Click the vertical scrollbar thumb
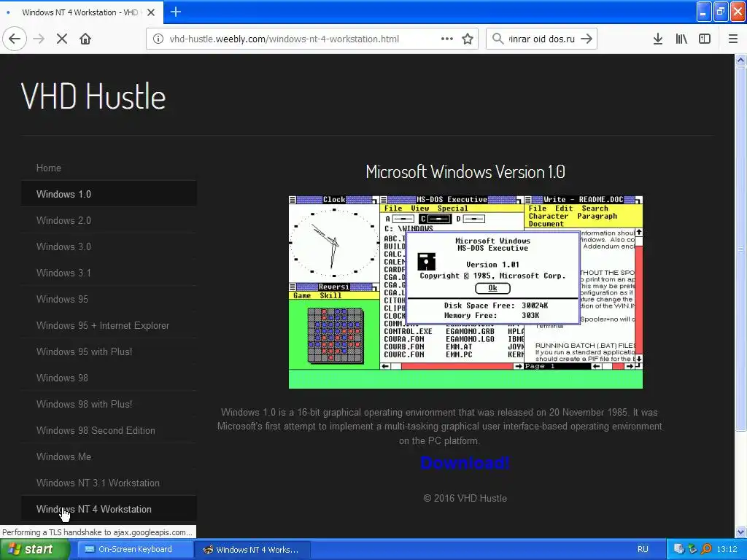The image size is (747, 560). (x=741, y=248)
